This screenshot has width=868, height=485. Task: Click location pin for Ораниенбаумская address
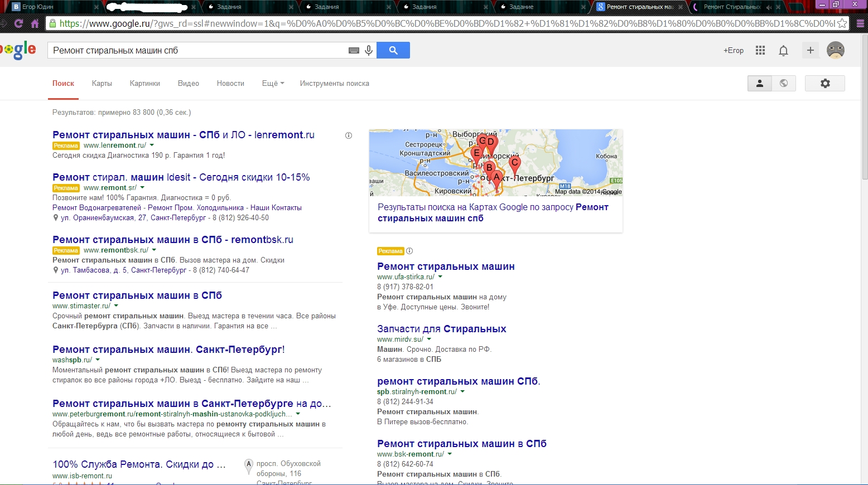(x=56, y=218)
